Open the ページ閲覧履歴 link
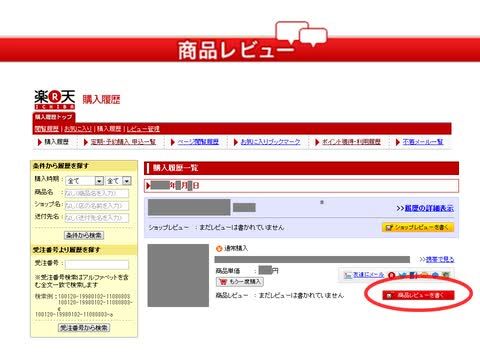The height and width of the screenshot is (360, 480). 198,142
